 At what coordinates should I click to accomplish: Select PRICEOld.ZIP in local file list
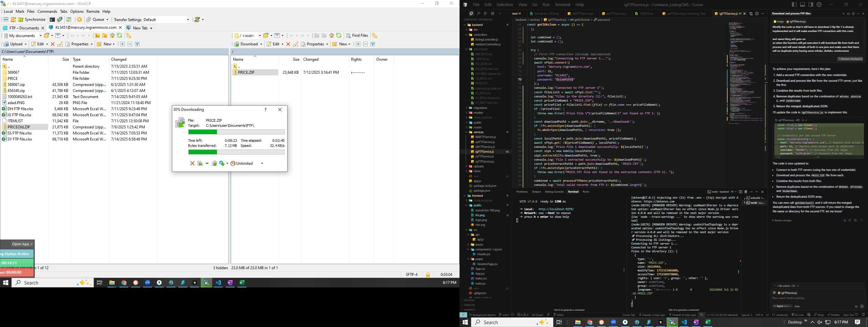pos(19,127)
